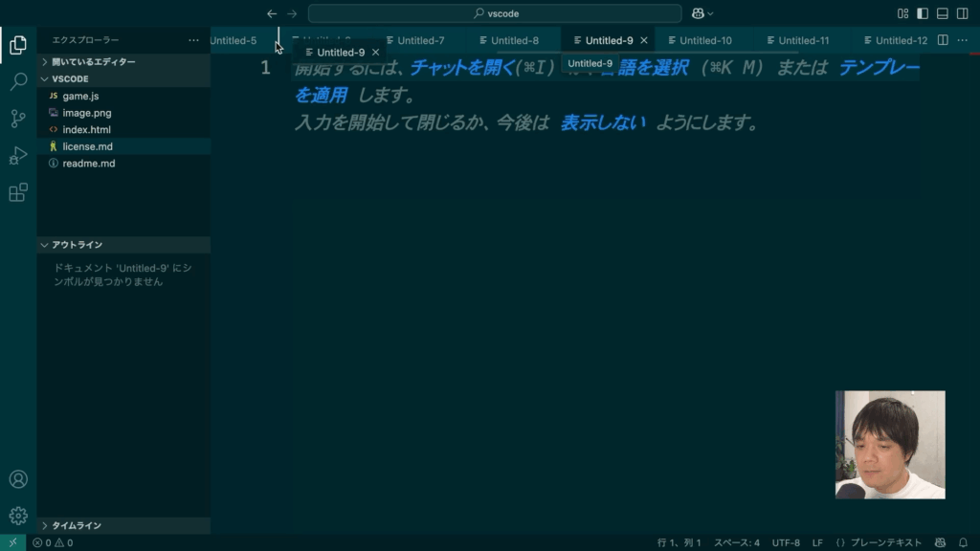980x551 pixels.
Task: Switch to the Untitled-10 tab
Action: (x=705, y=40)
